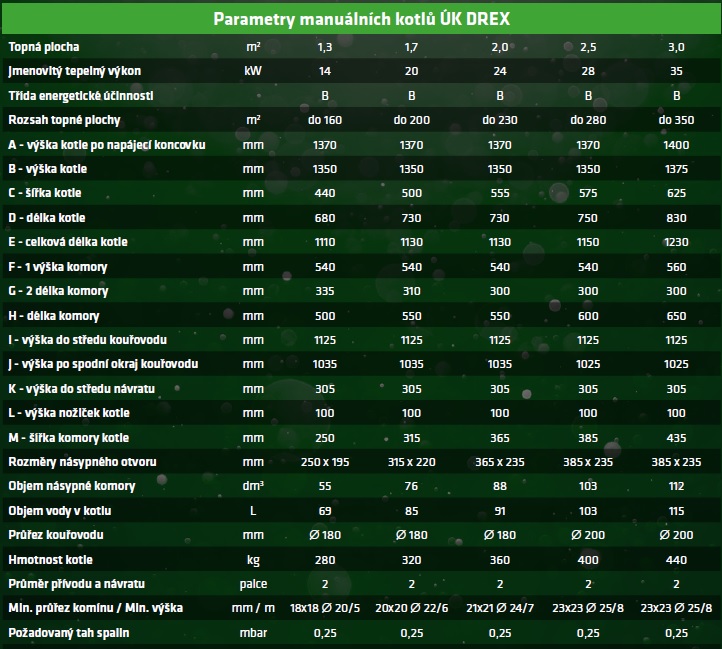Select 'Hmotnost kotle' label
Screen dimensions: 722x649
point(51,560)
